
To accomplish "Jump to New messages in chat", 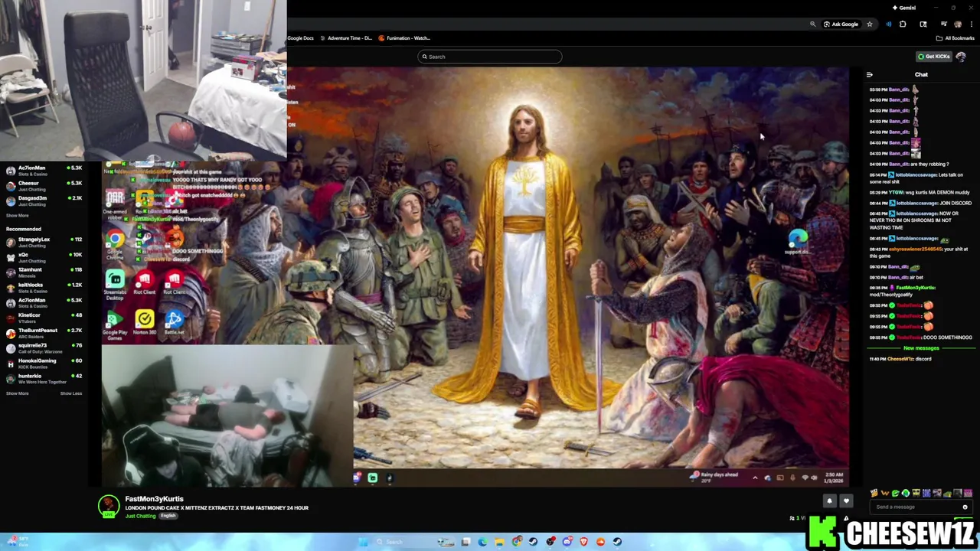I will click(x=921, y=348).
